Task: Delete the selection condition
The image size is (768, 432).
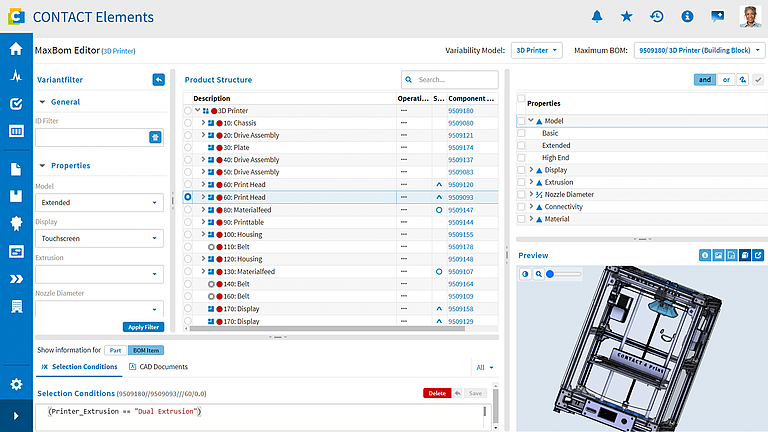Action: tap(437, 393)
